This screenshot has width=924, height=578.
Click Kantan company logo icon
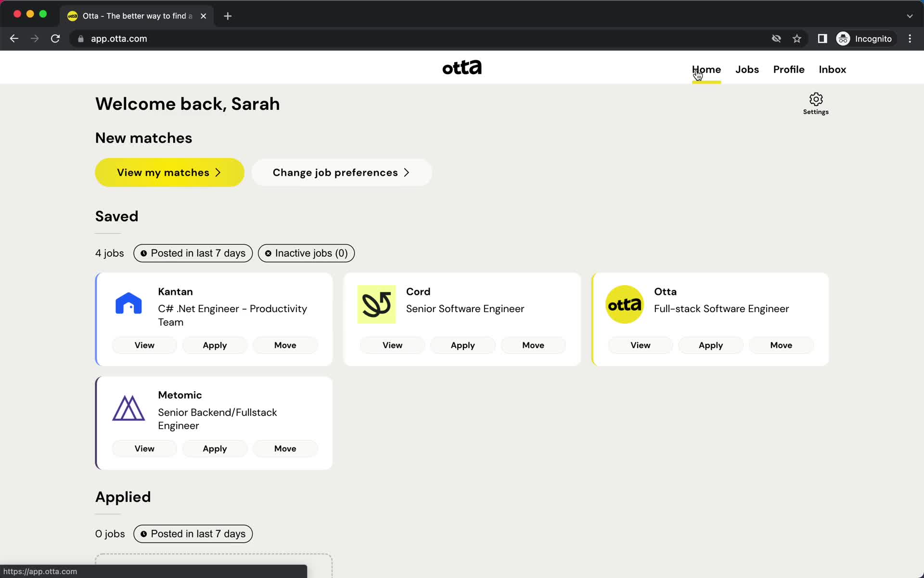pyautogui.click(x=128, y=305)
